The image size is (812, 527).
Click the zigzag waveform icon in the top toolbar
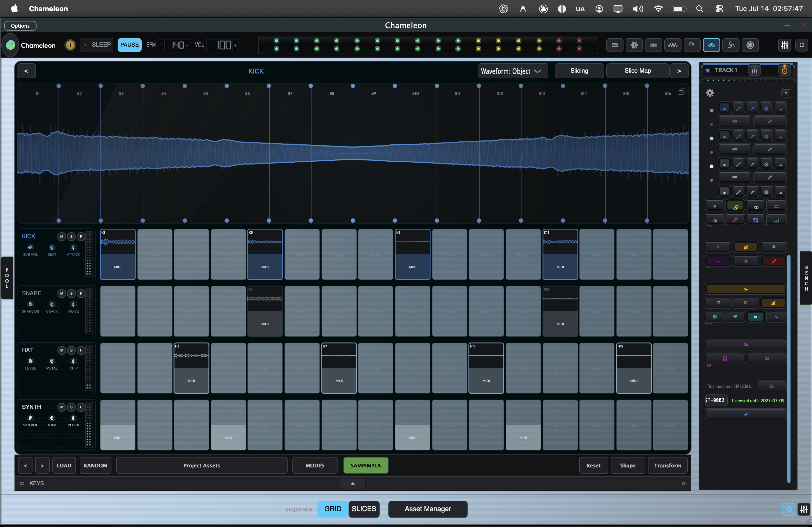click(673, 45)
